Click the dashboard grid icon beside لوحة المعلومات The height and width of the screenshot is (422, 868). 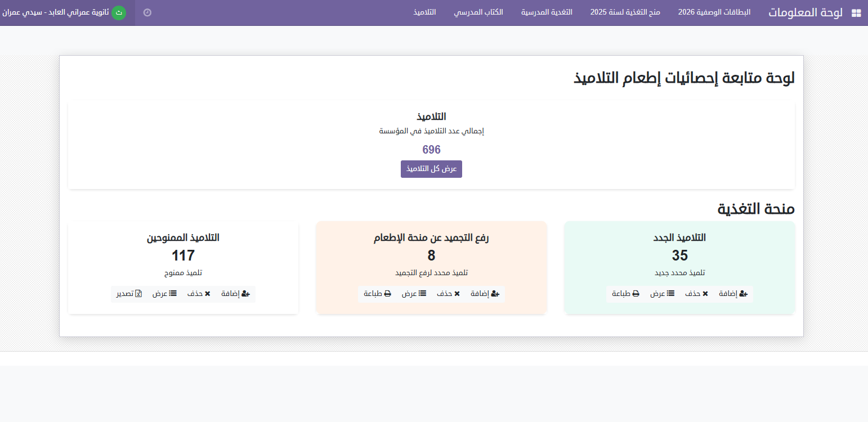pos(856,13)
